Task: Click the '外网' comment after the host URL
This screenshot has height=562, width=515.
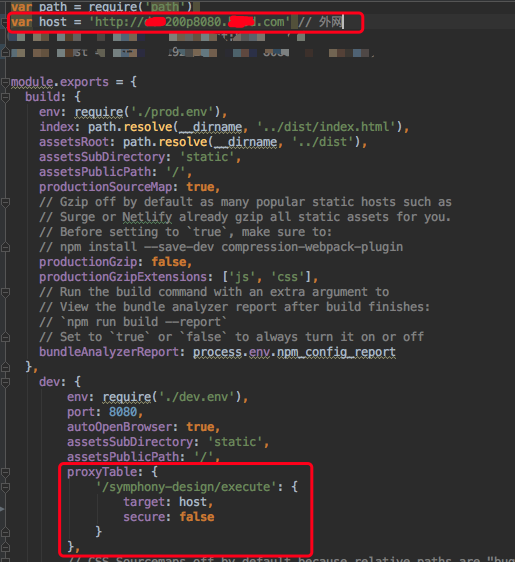Action: [330, 22]
